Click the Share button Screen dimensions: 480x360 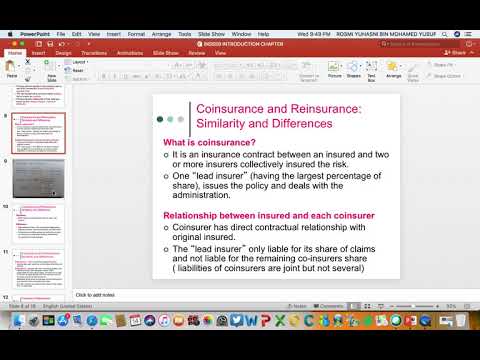pyautogui.click(x=455, y=53)
